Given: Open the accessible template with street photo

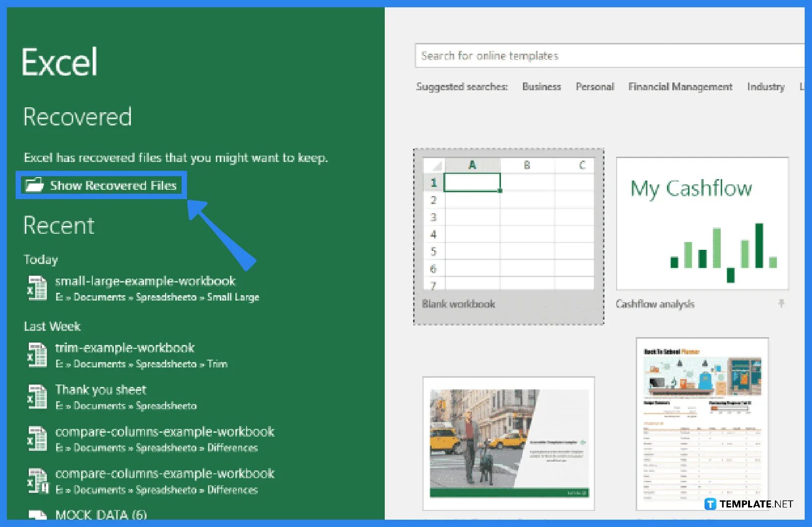Looking at the screenshot, I should coord(508,443).
